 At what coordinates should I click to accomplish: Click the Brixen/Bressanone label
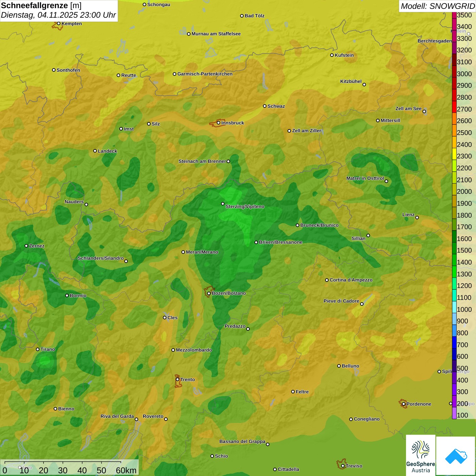[281, 242]
